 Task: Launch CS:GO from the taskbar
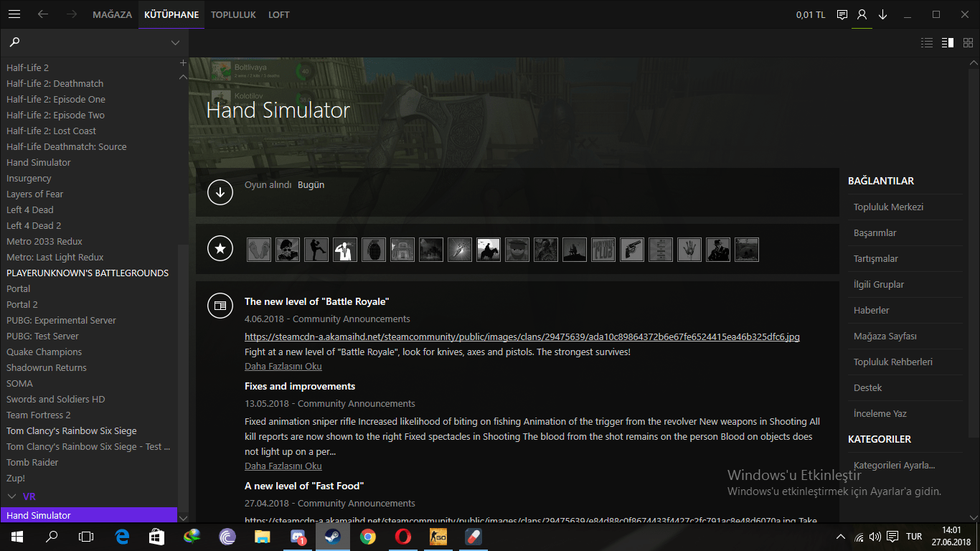pos(438,536)
